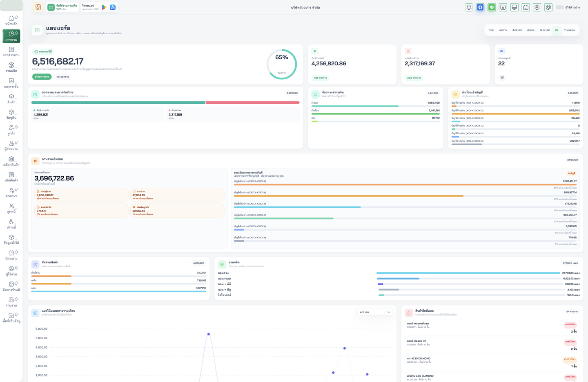
Task: Select the กำหนดเอง custom period tab
Action: click(x=569, y=30)
